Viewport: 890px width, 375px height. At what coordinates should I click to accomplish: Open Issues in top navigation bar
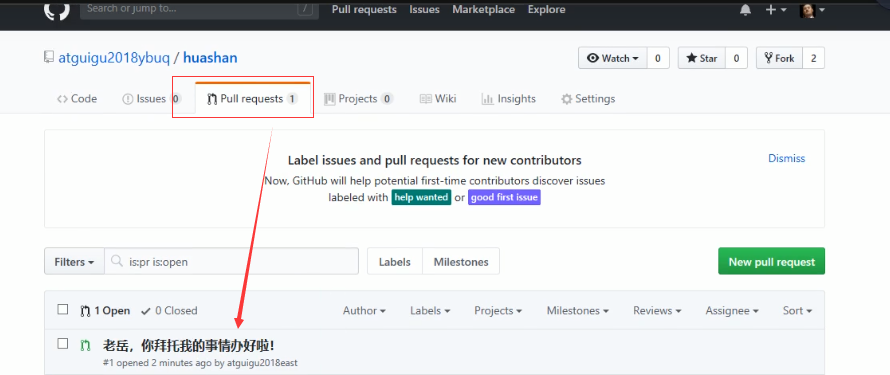[x=424, y=10]
